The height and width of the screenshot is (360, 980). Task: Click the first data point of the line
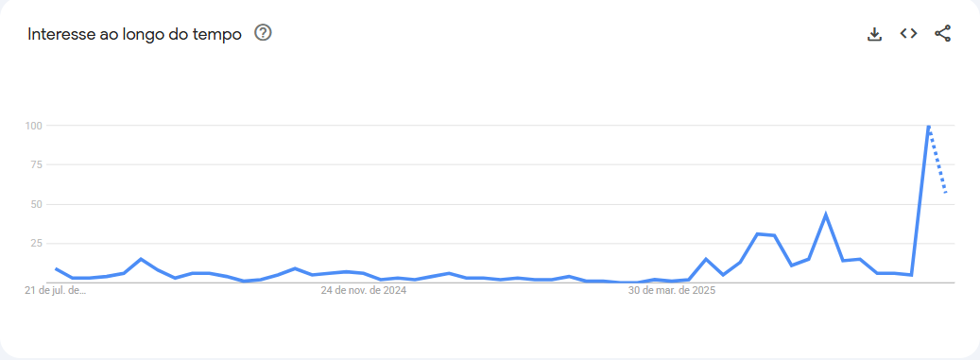(57, 268)
